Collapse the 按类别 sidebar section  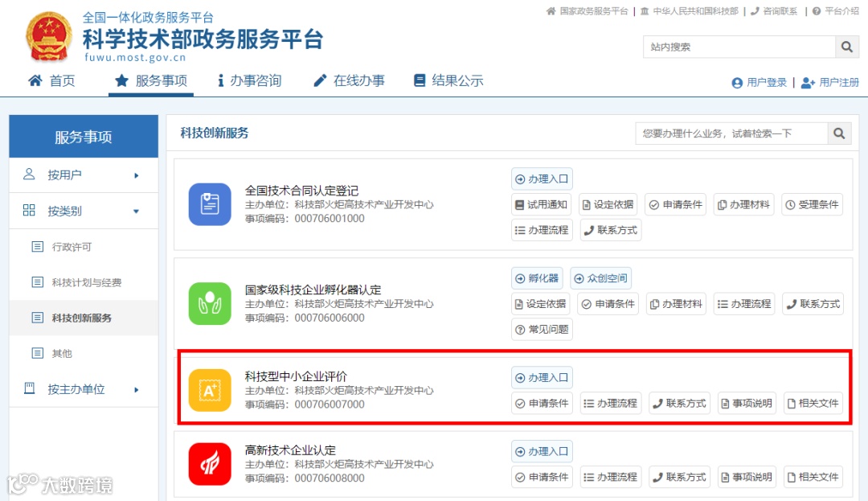pyautogui.click(x=84, y=211)
